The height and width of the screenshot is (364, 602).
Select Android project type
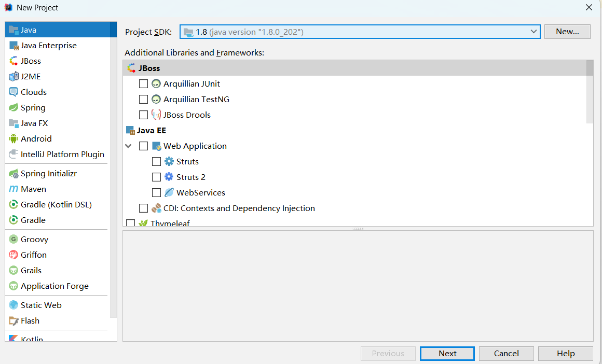57,138
